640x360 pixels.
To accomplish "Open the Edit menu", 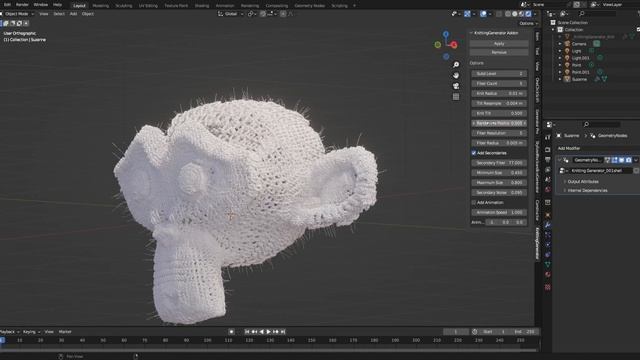I will pyautogui.click(x=7, y=4).
